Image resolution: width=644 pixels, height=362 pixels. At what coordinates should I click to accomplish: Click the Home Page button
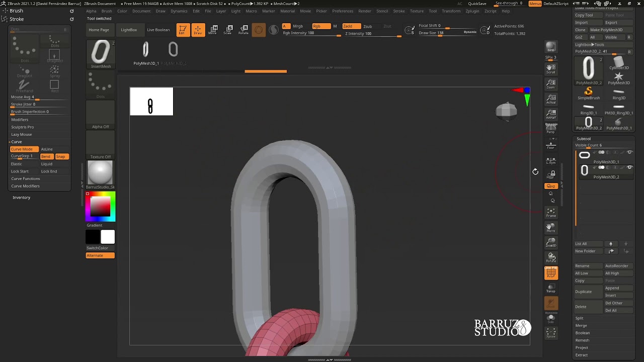(x=99, y=30)
